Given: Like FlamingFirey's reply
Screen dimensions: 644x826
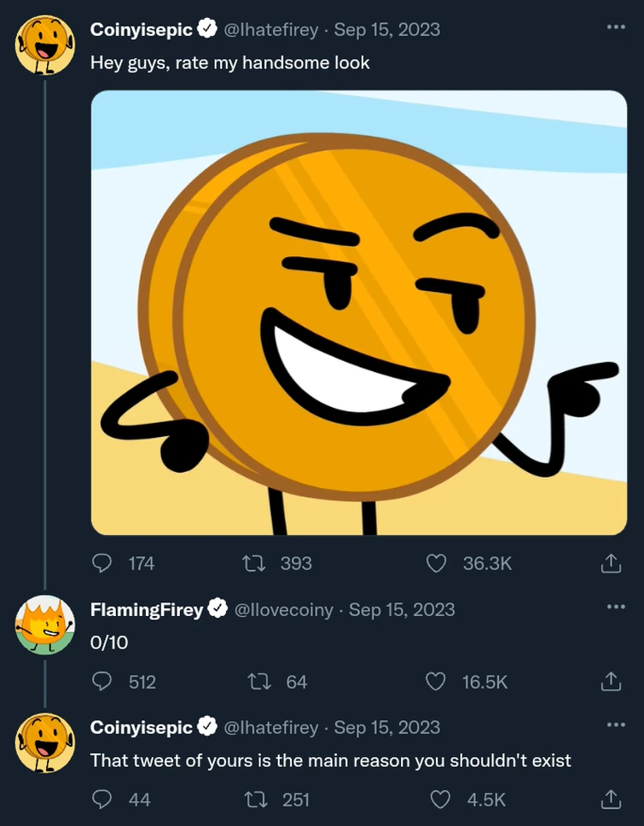Looking at the screenshot, I should click(436, 681).
